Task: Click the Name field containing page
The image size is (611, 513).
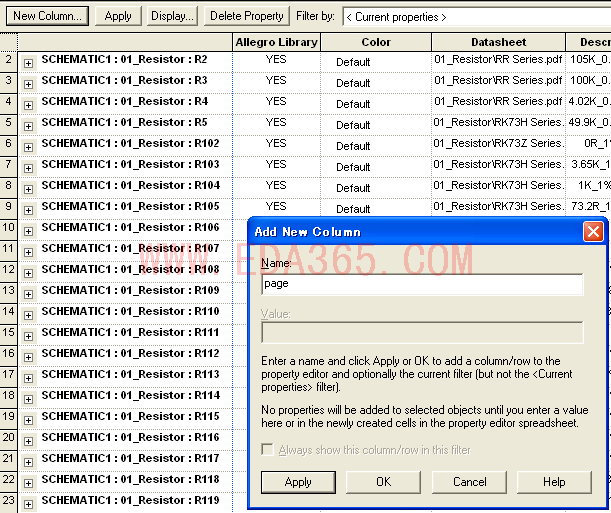Action: pyautogui.click(x=422, y=284)
